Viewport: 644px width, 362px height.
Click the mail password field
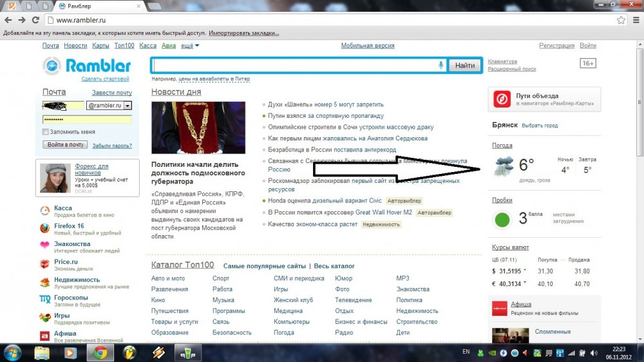click(87, 119)
